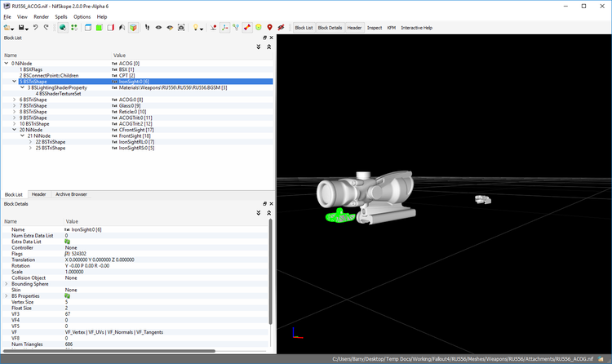
Task: Click the walk mode footprints icon
Action: 147,28
